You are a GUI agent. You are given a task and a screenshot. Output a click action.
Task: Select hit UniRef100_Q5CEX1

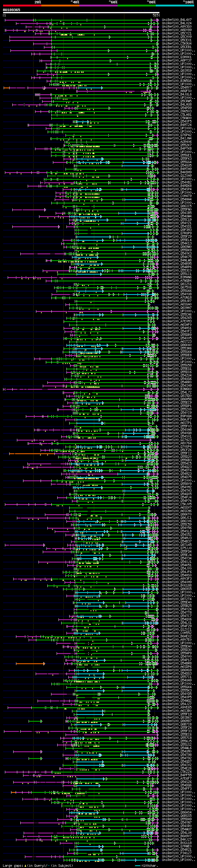[x=177, y=40]
